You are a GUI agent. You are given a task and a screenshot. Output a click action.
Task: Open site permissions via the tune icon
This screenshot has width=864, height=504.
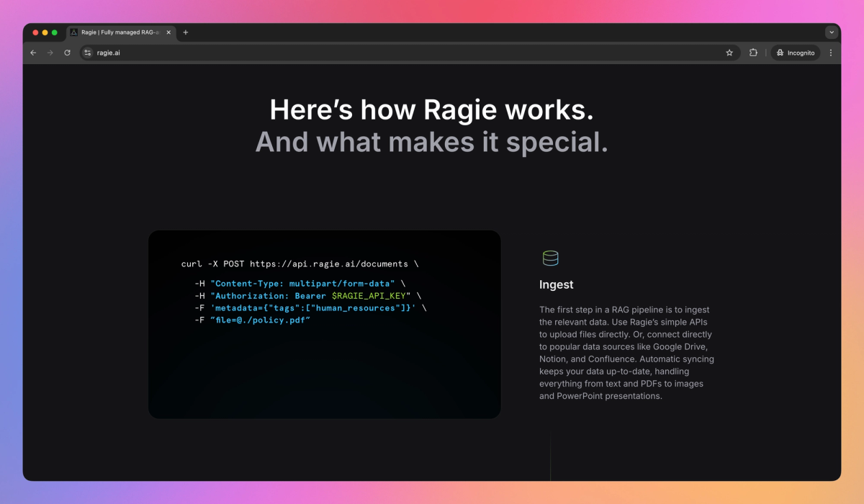click(86, 52)
